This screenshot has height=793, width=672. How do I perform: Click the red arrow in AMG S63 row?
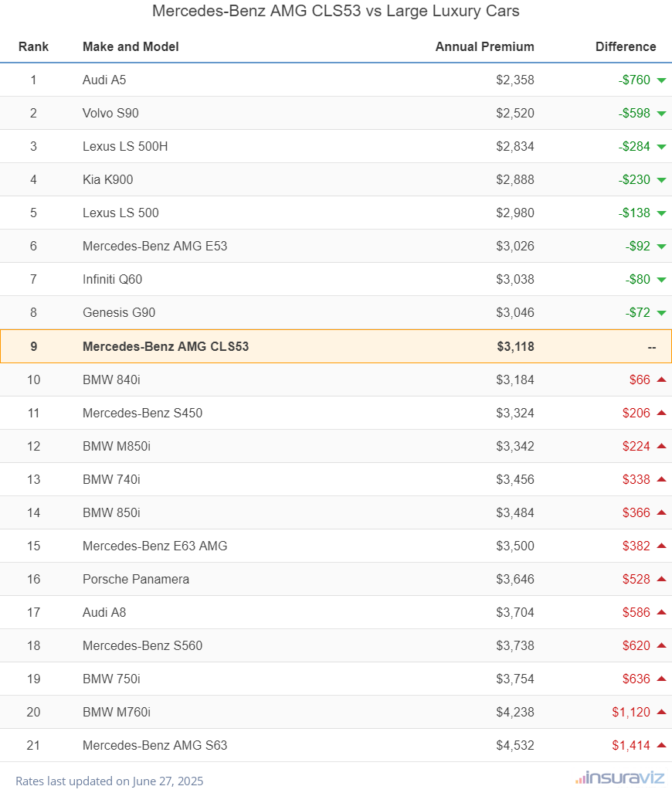point(661,745)
